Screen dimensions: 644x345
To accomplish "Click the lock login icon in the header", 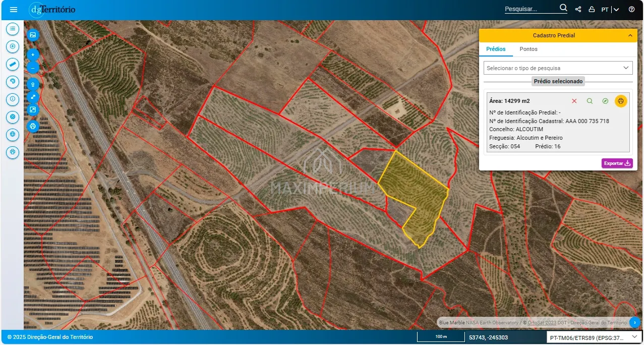I will 592,10.
